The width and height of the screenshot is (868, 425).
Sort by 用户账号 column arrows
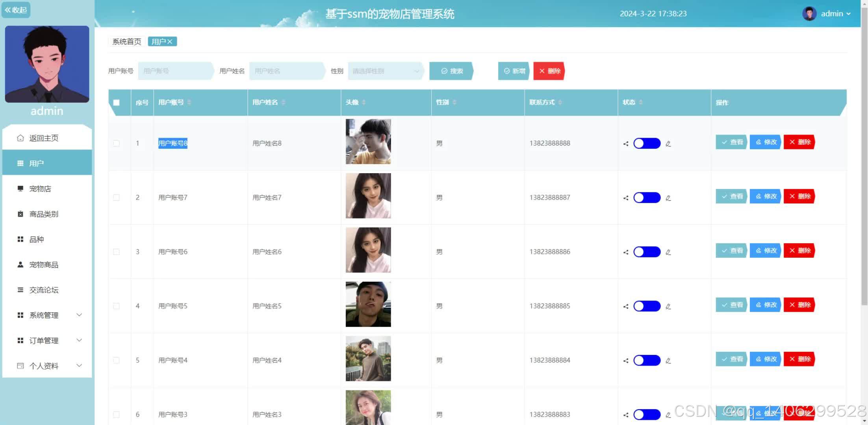point(189,102)
